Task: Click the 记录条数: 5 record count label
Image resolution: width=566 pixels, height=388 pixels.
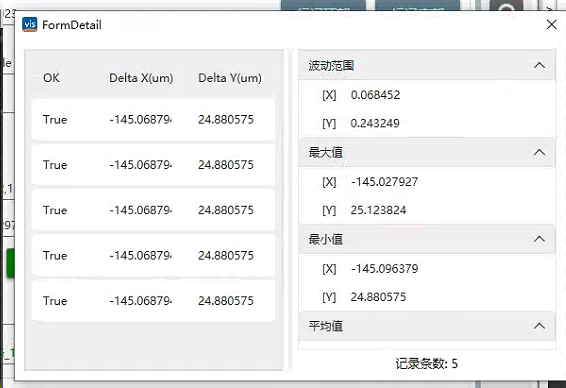Action: point(426,363)
